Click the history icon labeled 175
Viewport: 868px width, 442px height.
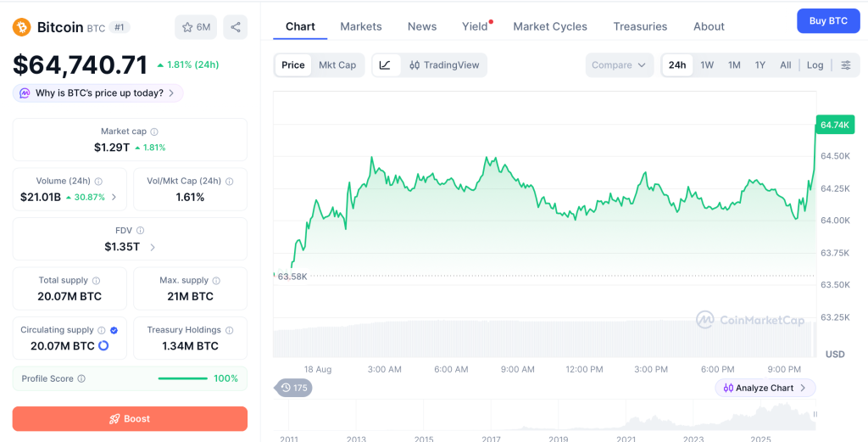coord(293,388)
